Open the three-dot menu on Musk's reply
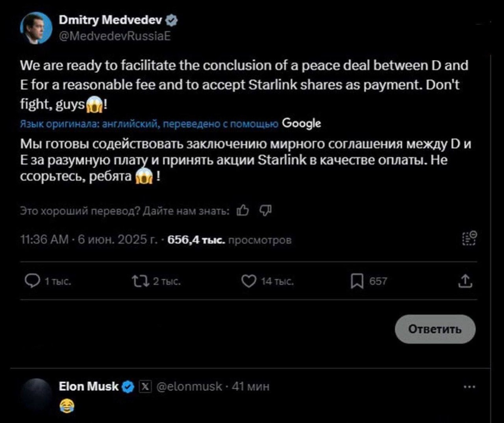Screen dimensions: 504x423 [x=469, y=386]
